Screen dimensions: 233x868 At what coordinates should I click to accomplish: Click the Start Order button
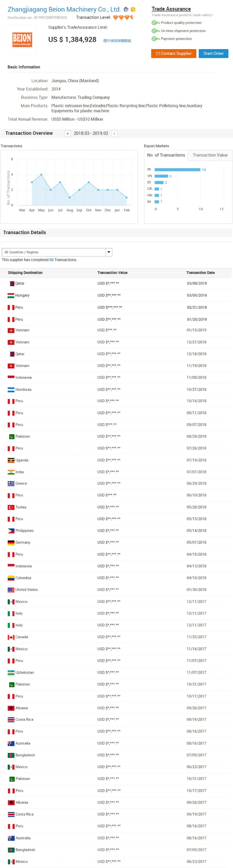point(213,54)
